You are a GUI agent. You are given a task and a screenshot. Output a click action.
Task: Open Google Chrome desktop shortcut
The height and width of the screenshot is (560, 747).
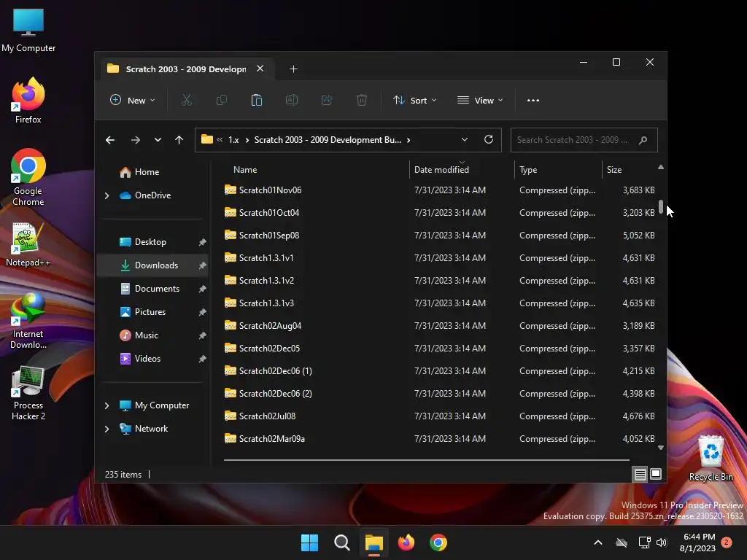pos(28,177)
